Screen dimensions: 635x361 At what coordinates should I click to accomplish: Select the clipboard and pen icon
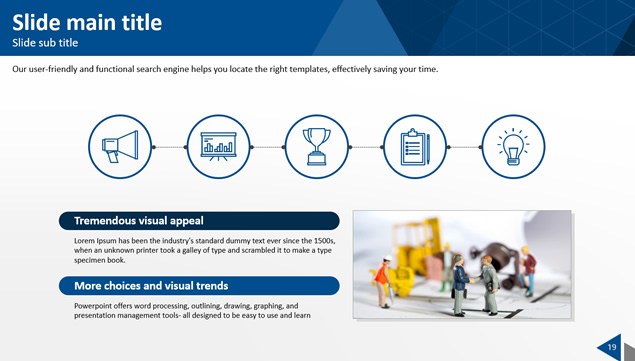pos(415,147)
